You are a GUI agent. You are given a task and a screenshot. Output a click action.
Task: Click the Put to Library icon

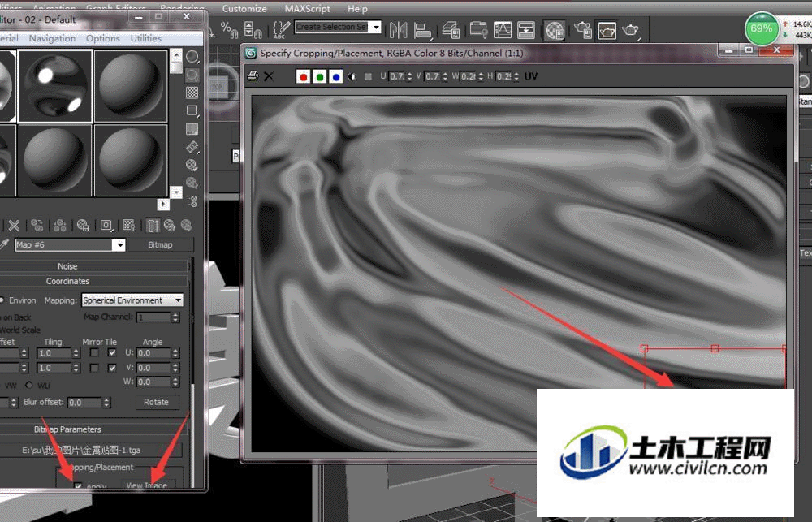(83, 225)
